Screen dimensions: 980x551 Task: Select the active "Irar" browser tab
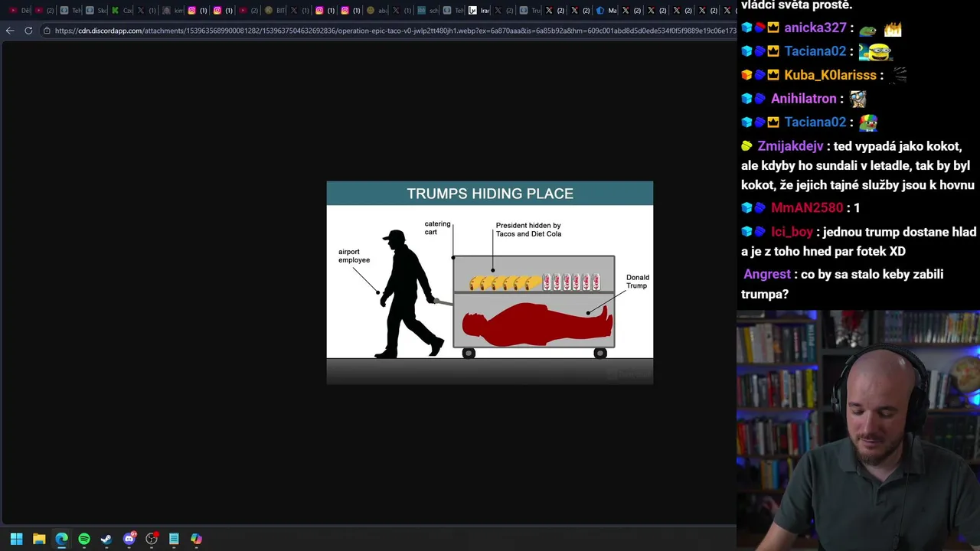[x=479, y=11]
